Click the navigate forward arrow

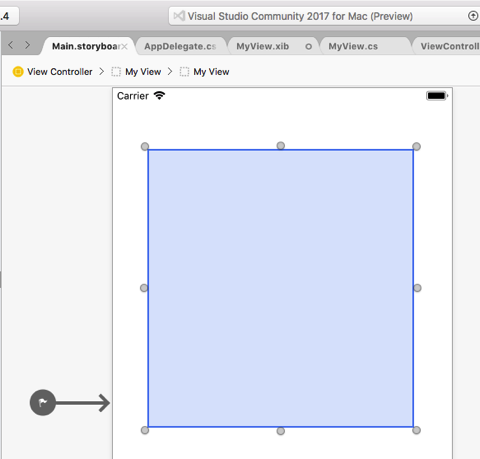[27, 45]
